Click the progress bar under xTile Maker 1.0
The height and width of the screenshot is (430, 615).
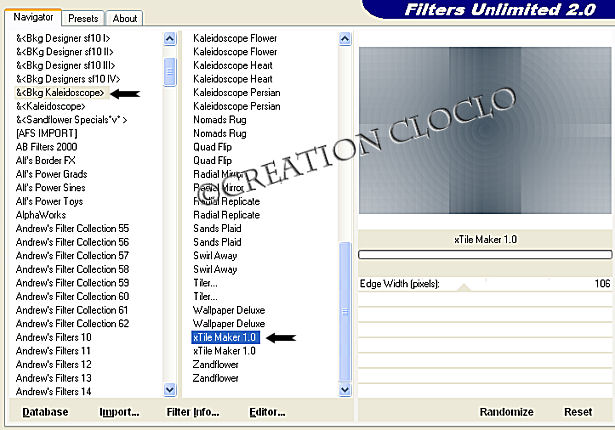[x=485, y=255]
